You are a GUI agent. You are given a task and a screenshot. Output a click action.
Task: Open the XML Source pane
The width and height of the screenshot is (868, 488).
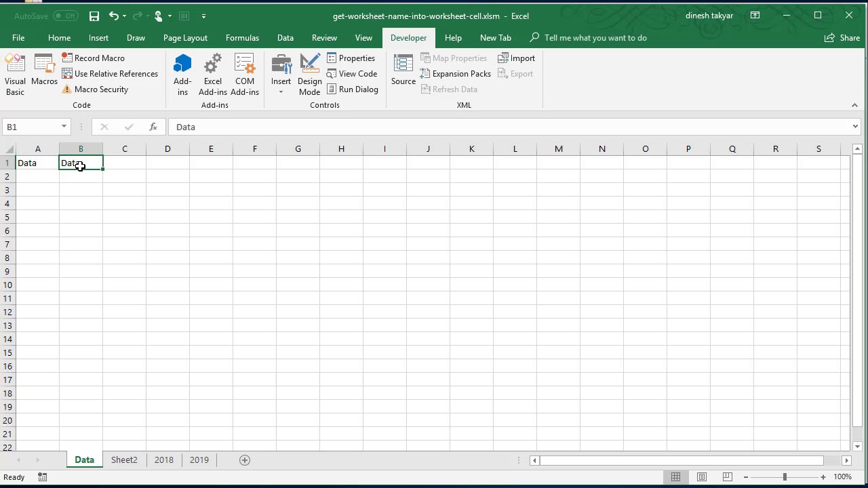tap(403, 71)
